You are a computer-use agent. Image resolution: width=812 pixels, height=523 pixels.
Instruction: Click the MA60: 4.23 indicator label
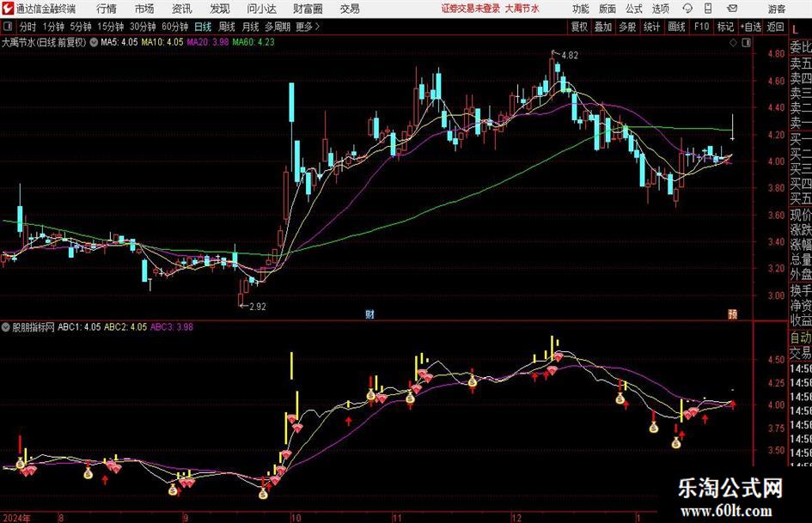pyautogui.click(x=253, y=42)
